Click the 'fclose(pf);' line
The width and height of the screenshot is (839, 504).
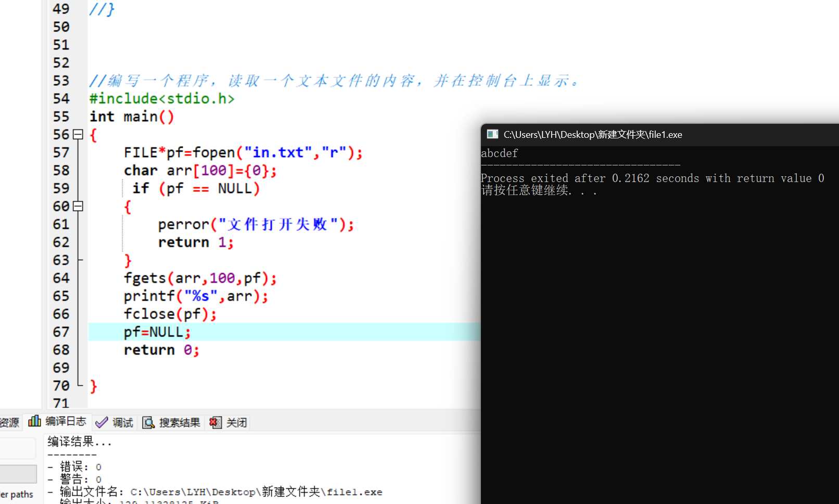coord(170,314)
